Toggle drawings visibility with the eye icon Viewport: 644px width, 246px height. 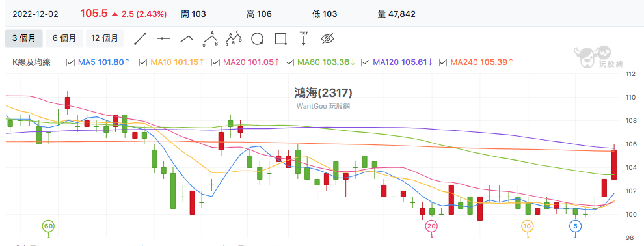pos(327,38)
